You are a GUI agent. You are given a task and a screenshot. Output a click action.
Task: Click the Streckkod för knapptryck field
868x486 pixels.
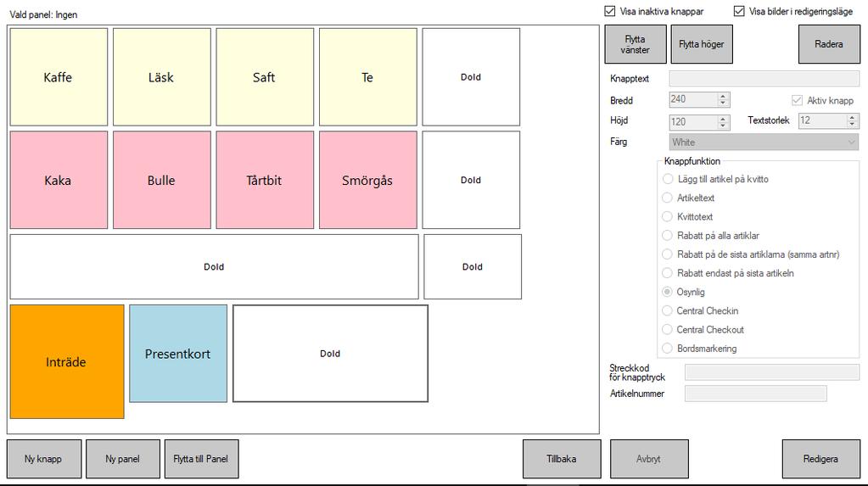pyautogui.click(x=771, y=372)
